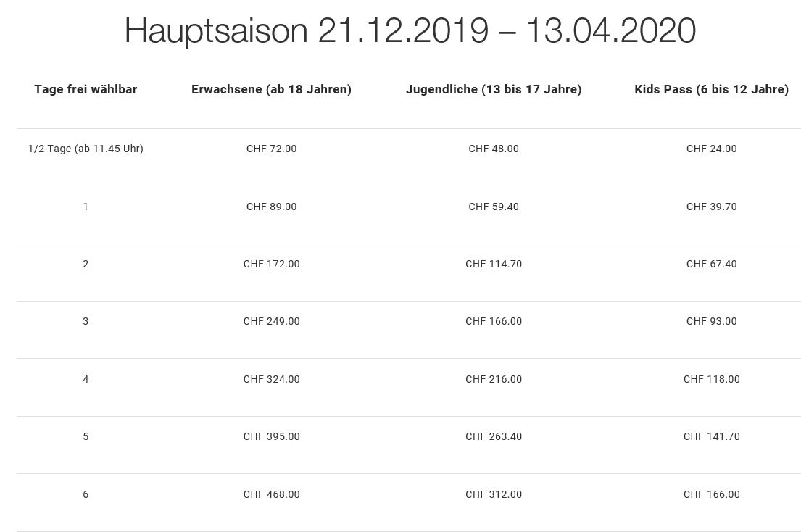Select the adult 2-day price CHF 172.00

[x=271, y=264]
